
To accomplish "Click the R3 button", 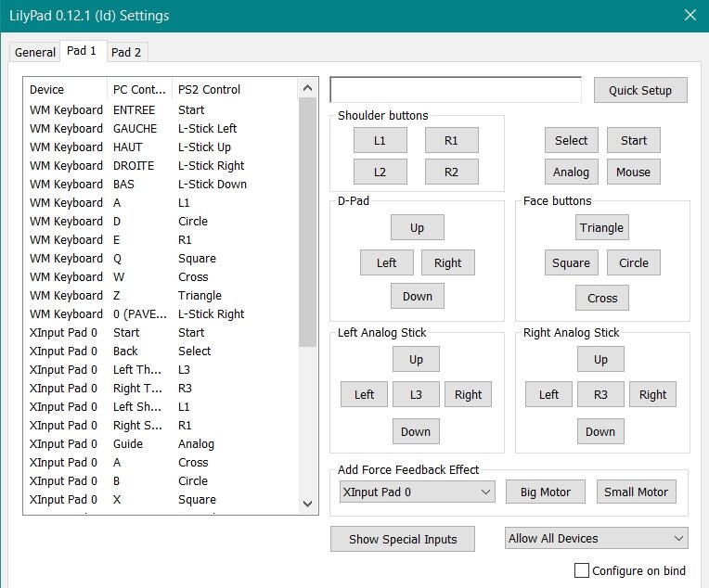I will click(x=600, y=394).
